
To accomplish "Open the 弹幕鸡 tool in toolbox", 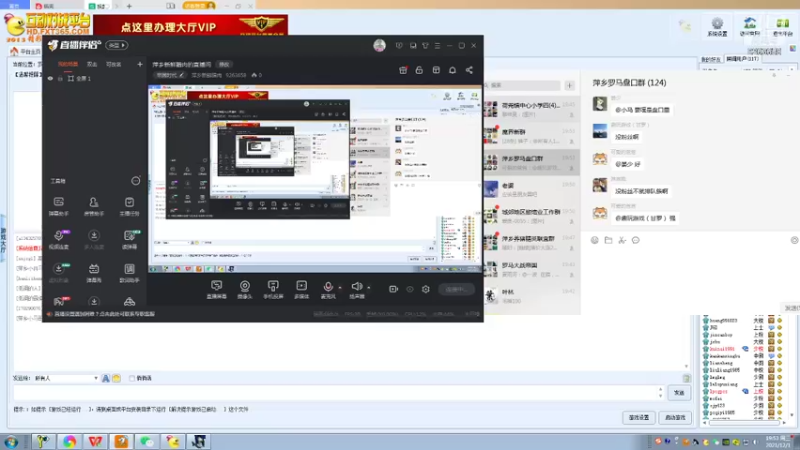I will click(x=93, y=272).
